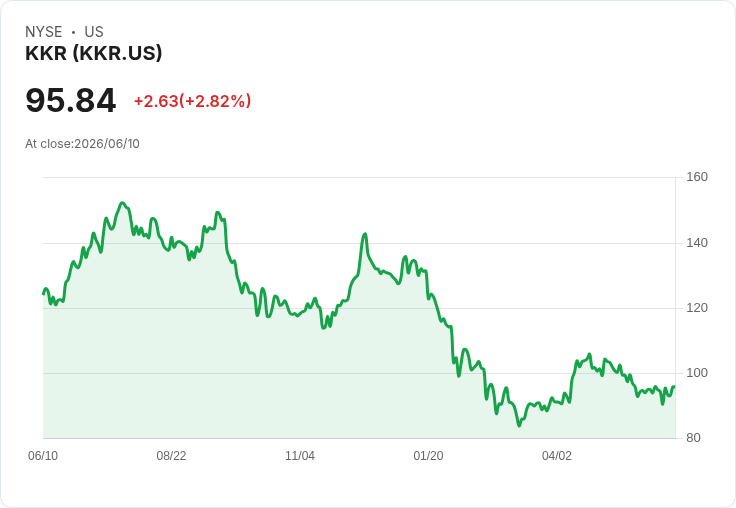Screen dimensions: 736x508
Task: Click the 11/04 date on x-axis
Action: pos(300,455)
